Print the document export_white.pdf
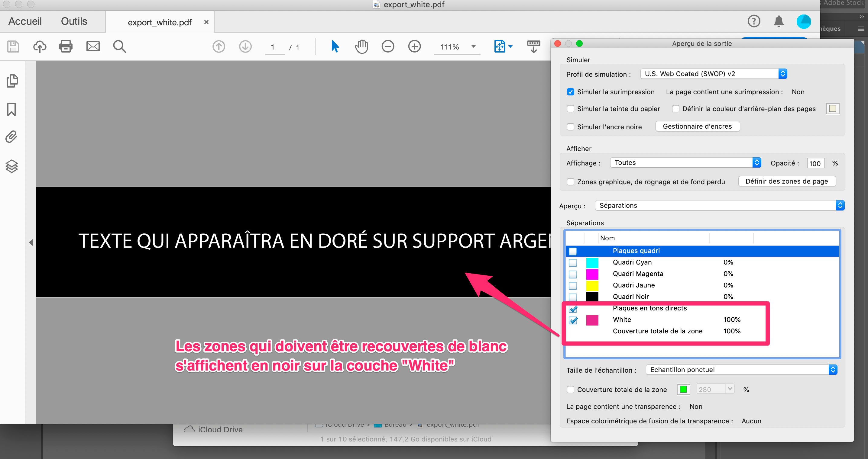The height and width of the screenshot is (459, 868). [x=65, y=47]
